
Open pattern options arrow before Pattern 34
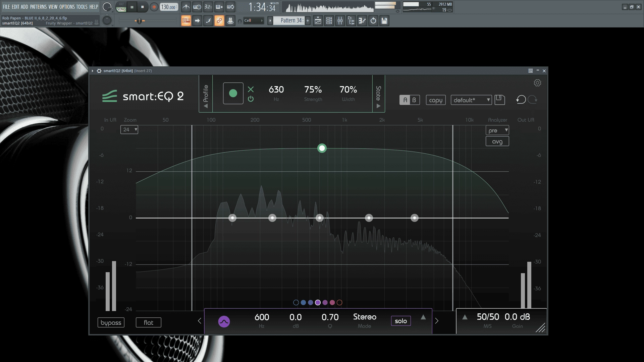point(270,21)
